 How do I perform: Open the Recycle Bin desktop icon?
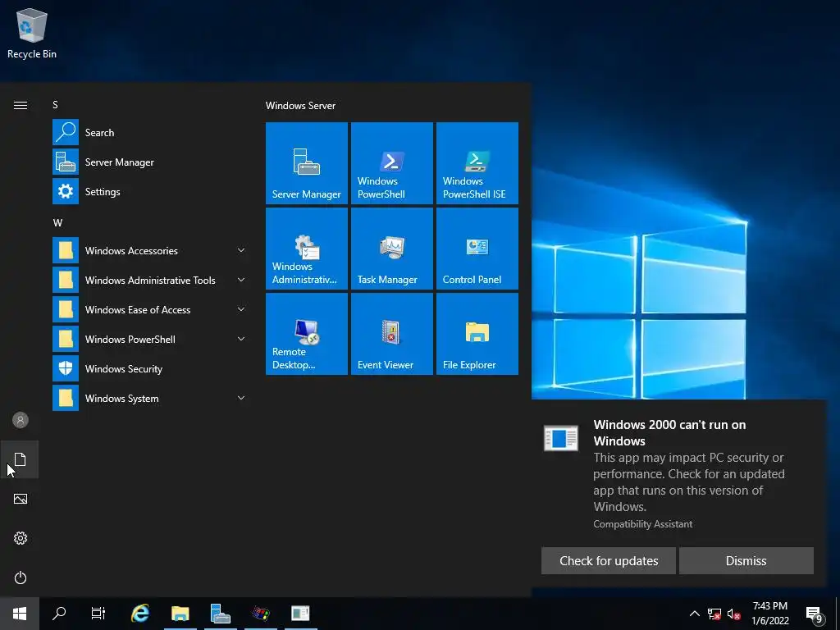(x=32, y=33)
